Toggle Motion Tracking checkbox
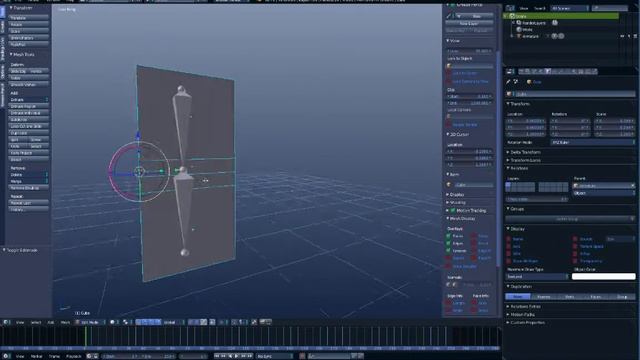The width and height of the screenshot is (640, 360). [x=453, y=211]
